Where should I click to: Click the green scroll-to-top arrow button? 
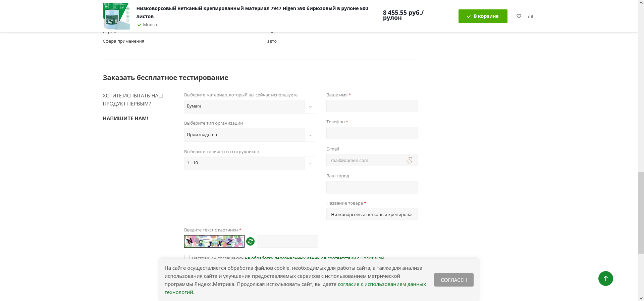[x=606, y=278]
